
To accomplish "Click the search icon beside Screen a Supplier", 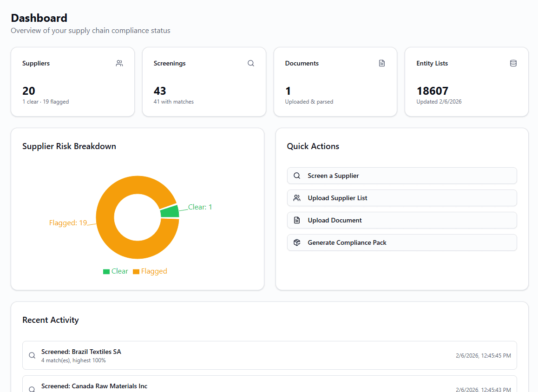I will pos(297,176).
